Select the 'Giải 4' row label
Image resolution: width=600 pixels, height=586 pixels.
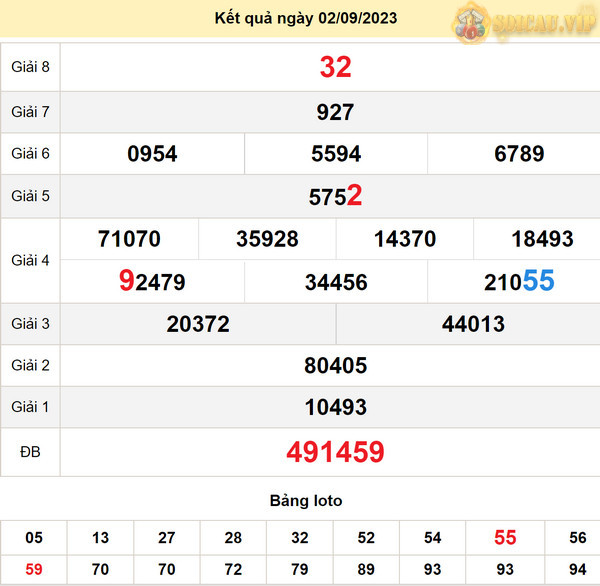pos(30,260)
